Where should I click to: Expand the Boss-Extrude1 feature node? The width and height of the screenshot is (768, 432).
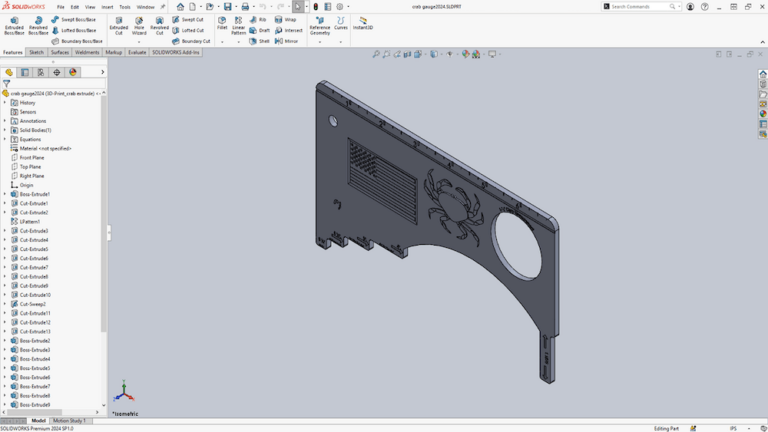5,194
